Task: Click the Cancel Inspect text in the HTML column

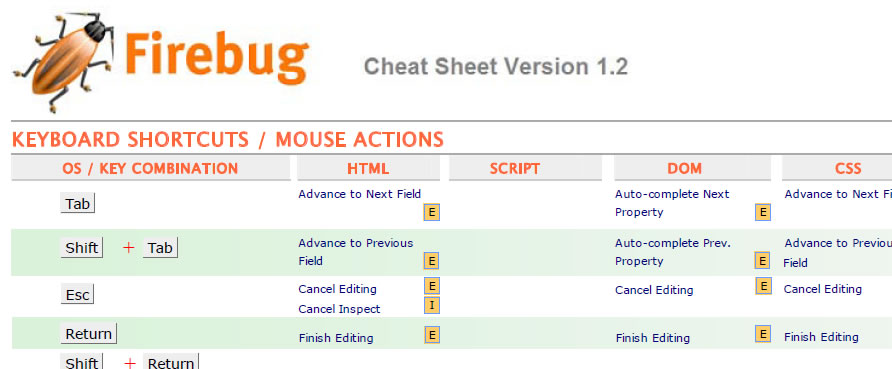Action: click(x=340, y=309)
